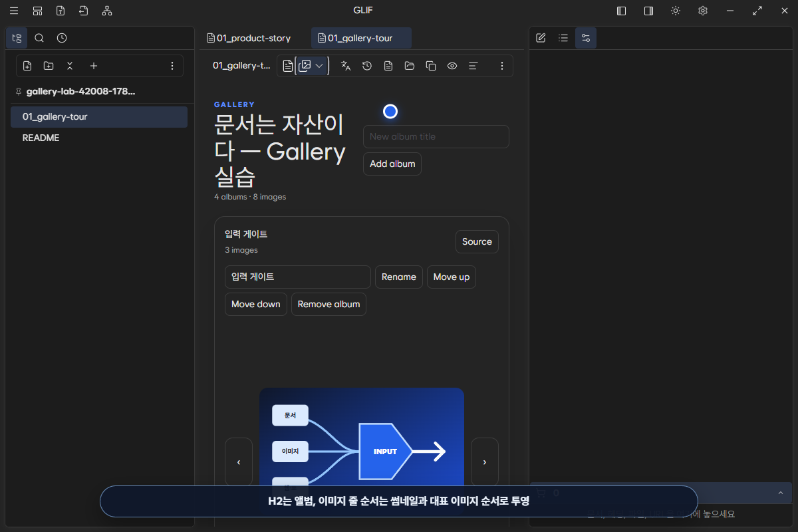
Task: Click the gallery-lab-42008 workspace name
Action: pos(80,92)
